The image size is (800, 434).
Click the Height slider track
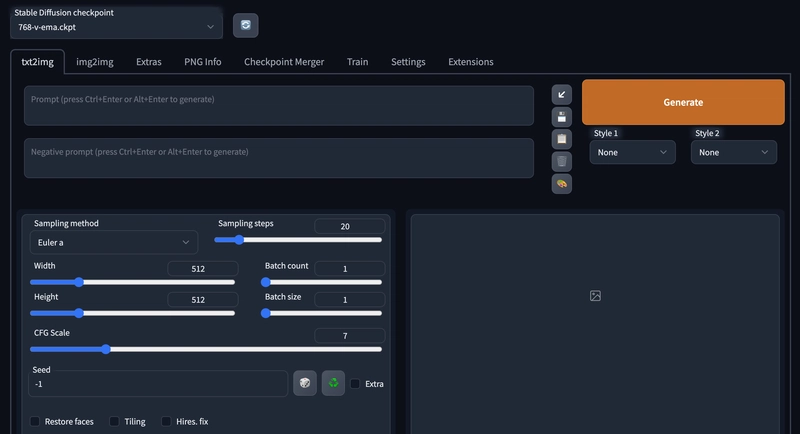click(x=133, y=313)
